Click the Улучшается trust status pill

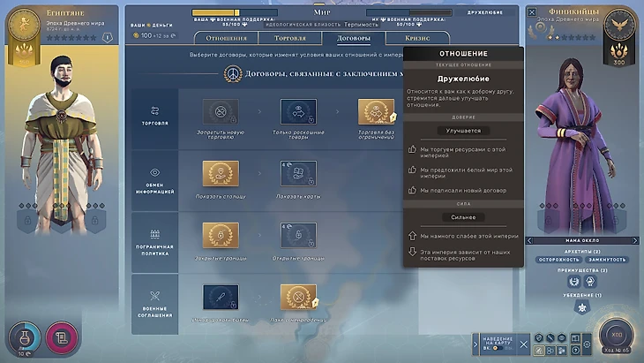click(x=463, y=131)
